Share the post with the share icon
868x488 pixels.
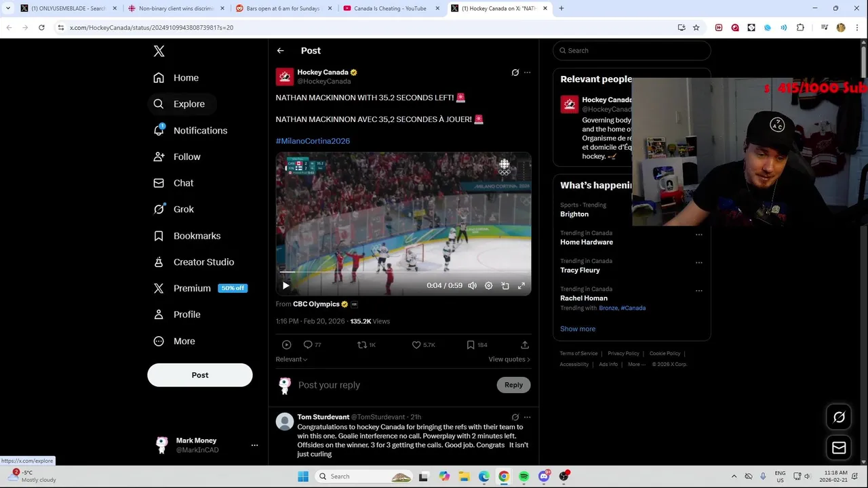[525, 345]
